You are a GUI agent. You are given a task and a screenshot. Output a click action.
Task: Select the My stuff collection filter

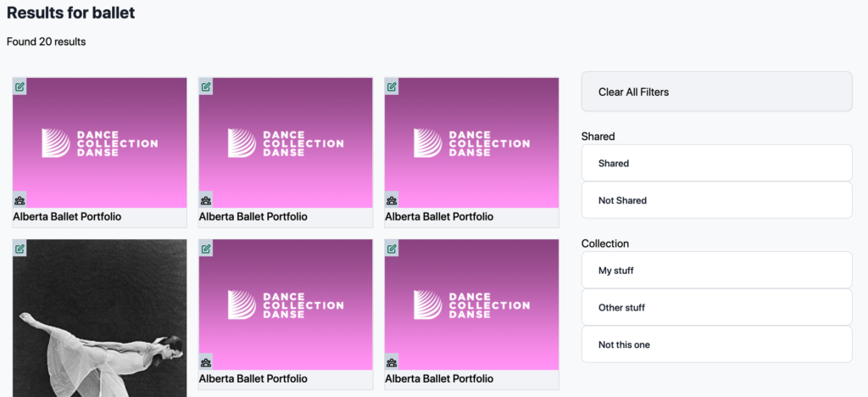click(717, 271)
